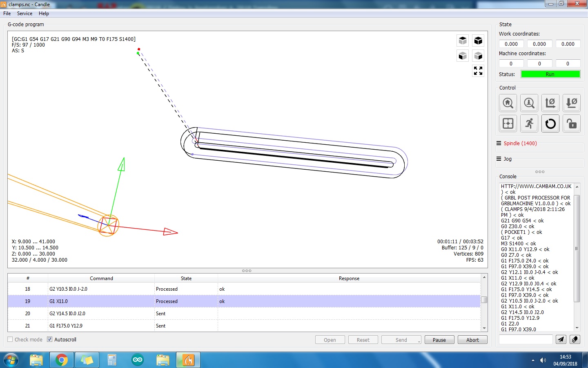The image size is (588, 368).
Task: Click the Home machine control button
Action: point(508,103)
